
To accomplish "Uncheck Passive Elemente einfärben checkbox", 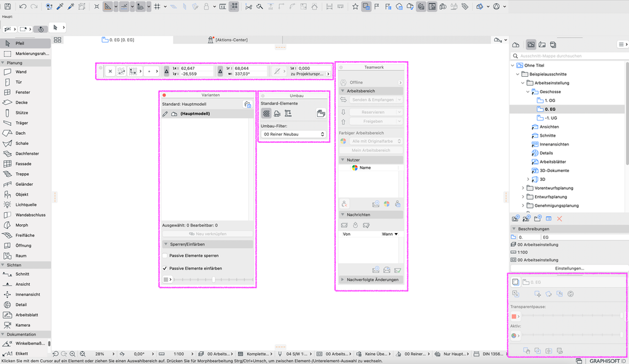I will click(x=165, y=268).
